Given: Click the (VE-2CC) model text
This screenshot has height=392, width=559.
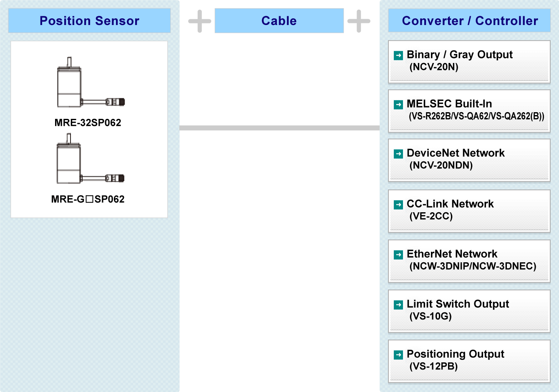Looking at the screenshot, I should click(431, 216).
